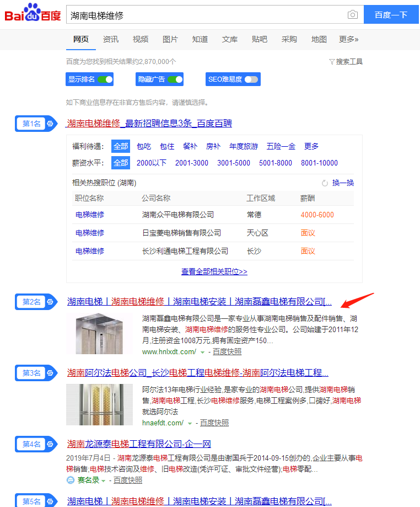Filter by 五险一金 benefit

[x=281, y=147]
